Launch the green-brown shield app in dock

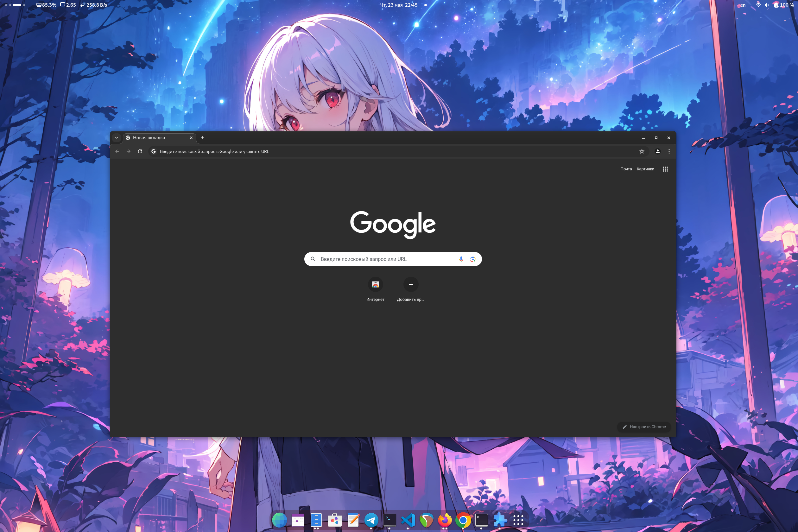[427, 520]
